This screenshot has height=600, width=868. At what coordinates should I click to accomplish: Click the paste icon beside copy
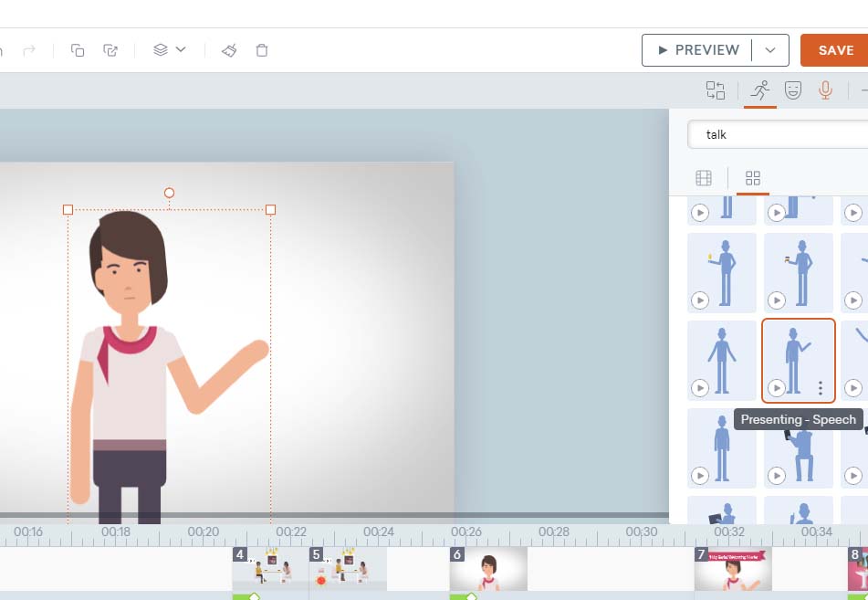point(110,50)
